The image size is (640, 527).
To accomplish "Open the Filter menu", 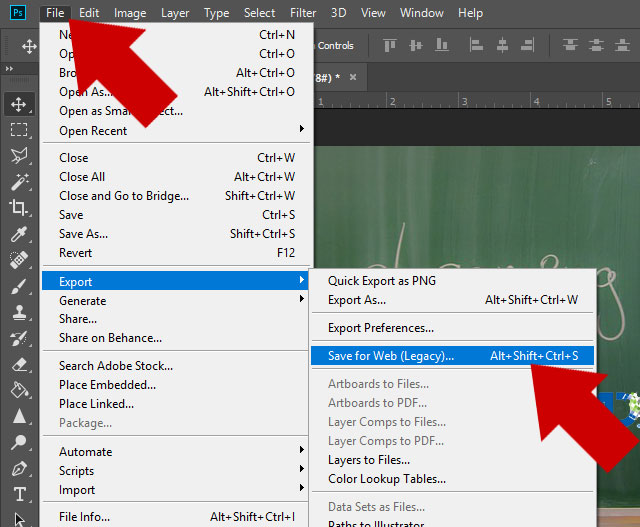I will pyautogui.click(x=303, y=13).
